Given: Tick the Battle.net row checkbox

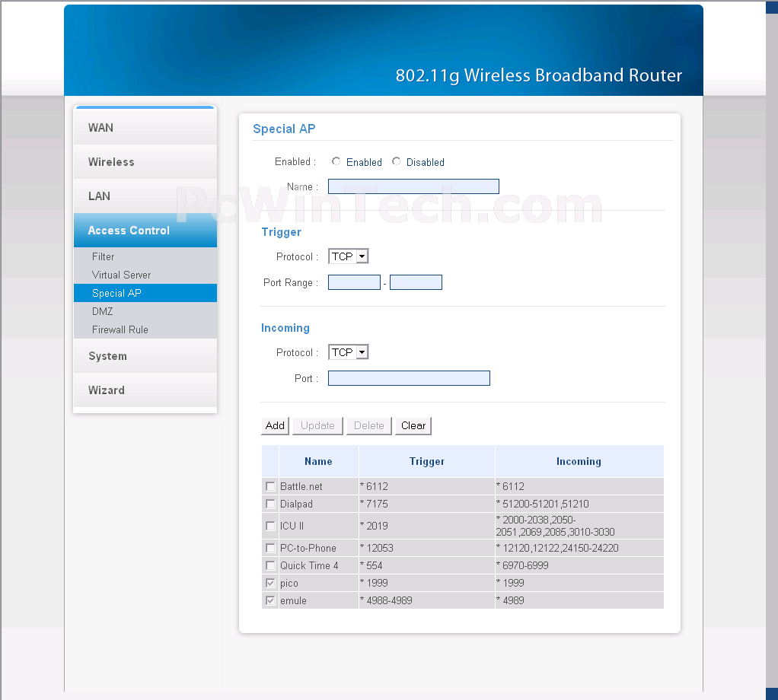Looking at the screenshot, I should tap(270, 486).
